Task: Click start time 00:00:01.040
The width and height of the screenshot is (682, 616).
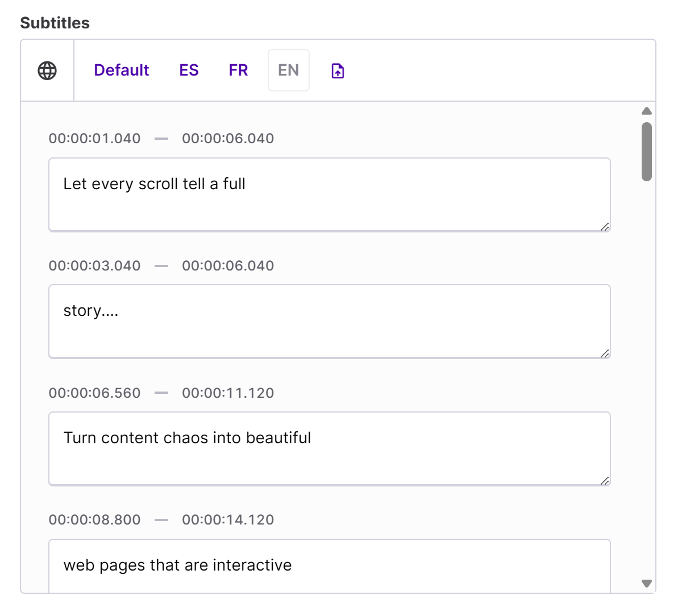Action: pos(94,138)
